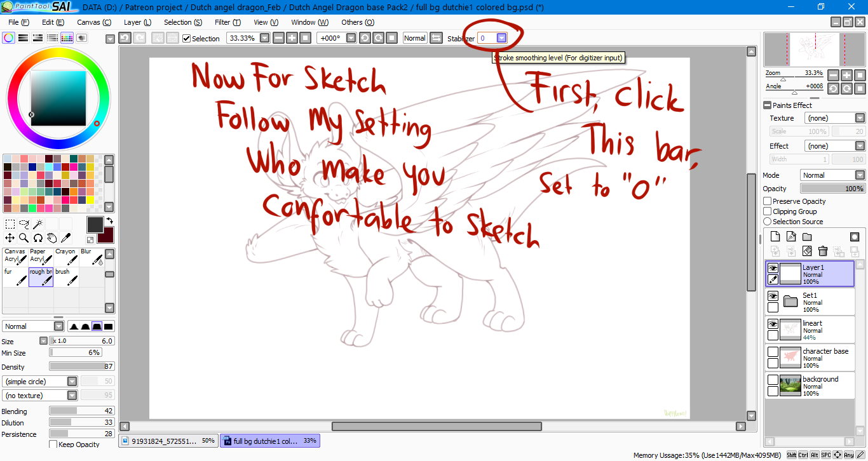Choose the brush tool preset
This screenshot has height=461, width=868.
click(x=66, y=277)
